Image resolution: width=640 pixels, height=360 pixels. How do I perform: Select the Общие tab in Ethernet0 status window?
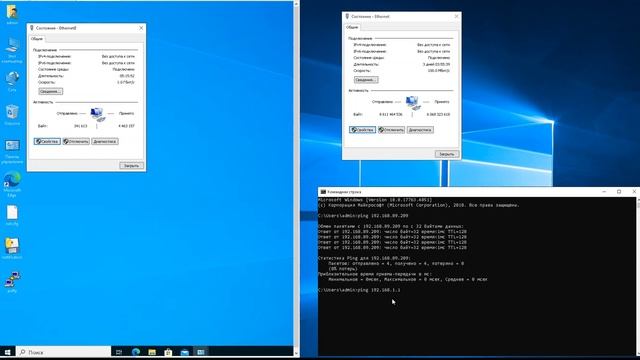[37, 39]
